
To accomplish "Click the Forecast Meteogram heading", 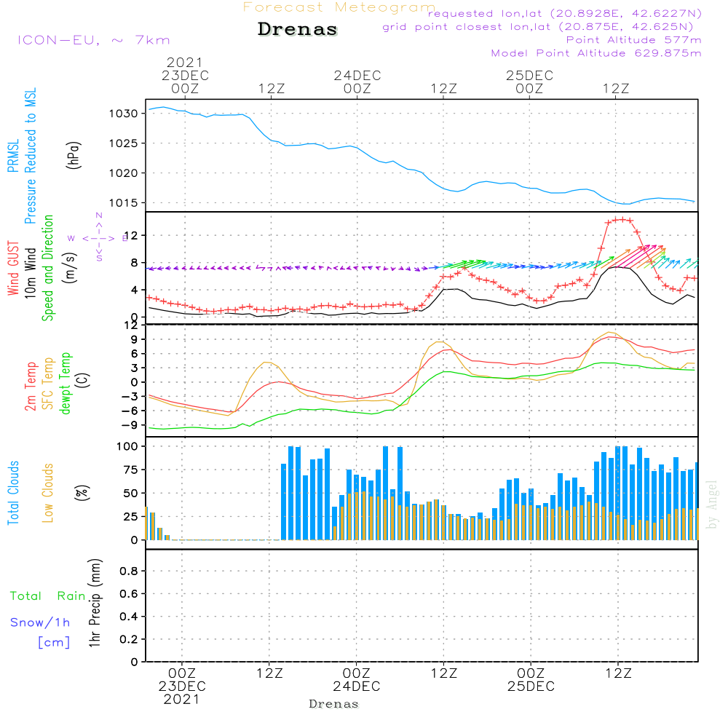I will point(339,7).
